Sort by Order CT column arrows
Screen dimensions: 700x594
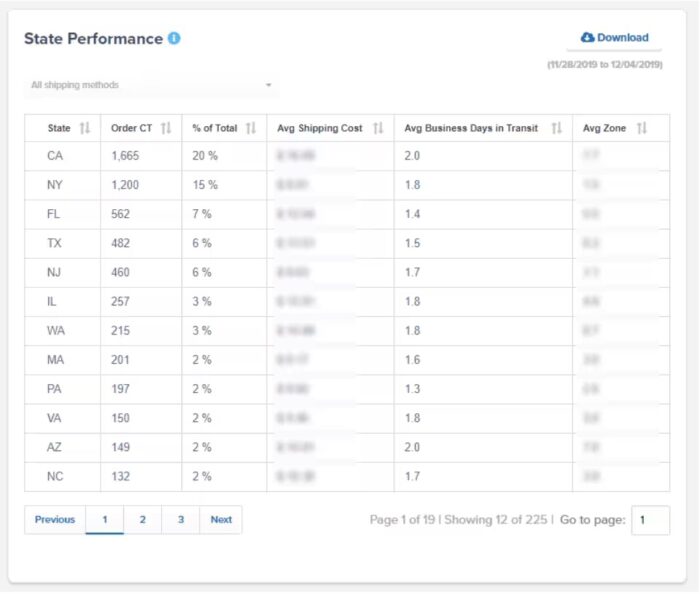[166, 128]
